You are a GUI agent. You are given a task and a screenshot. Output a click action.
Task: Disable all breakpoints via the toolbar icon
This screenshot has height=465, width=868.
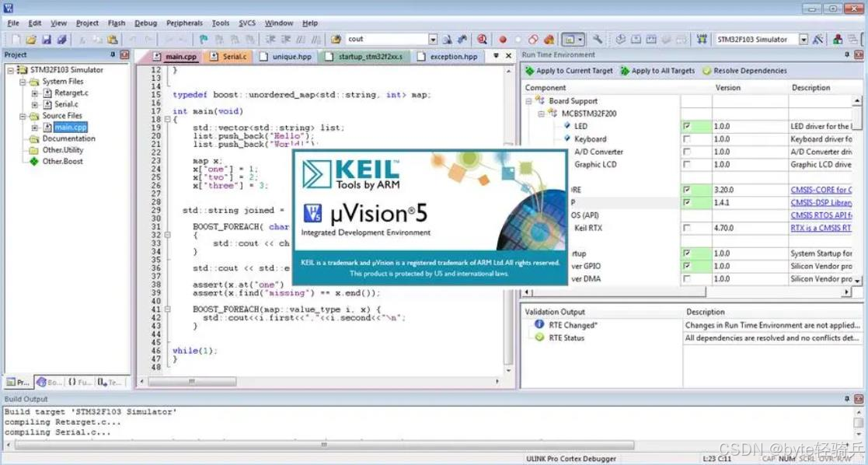[x=533, y=40]
